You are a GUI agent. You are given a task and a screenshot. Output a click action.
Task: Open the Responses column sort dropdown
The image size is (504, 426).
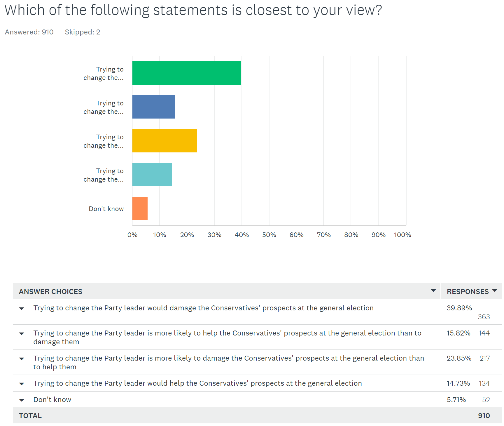494,291
